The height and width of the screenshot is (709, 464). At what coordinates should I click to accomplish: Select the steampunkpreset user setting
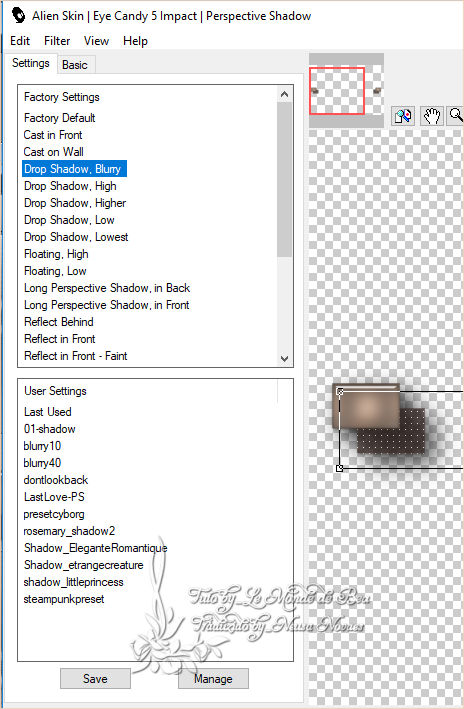click(64, 599)
